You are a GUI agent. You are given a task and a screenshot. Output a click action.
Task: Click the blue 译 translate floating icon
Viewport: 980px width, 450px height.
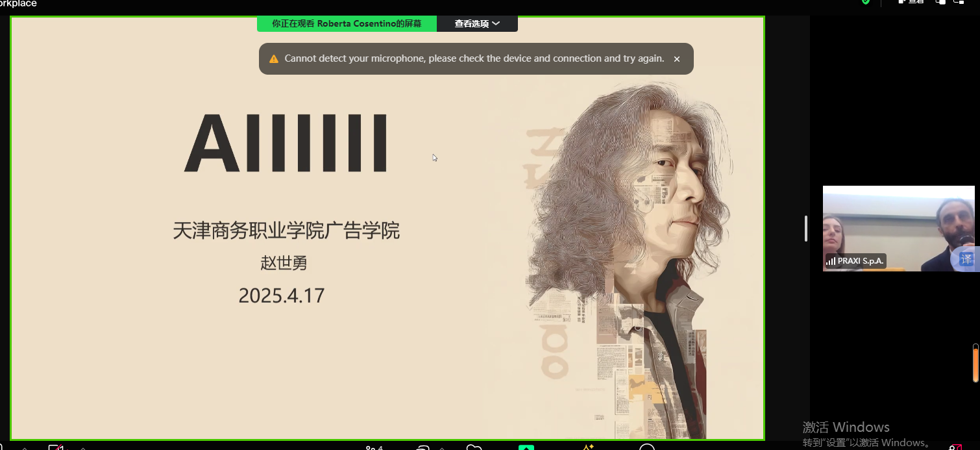(x=966, y=259)
